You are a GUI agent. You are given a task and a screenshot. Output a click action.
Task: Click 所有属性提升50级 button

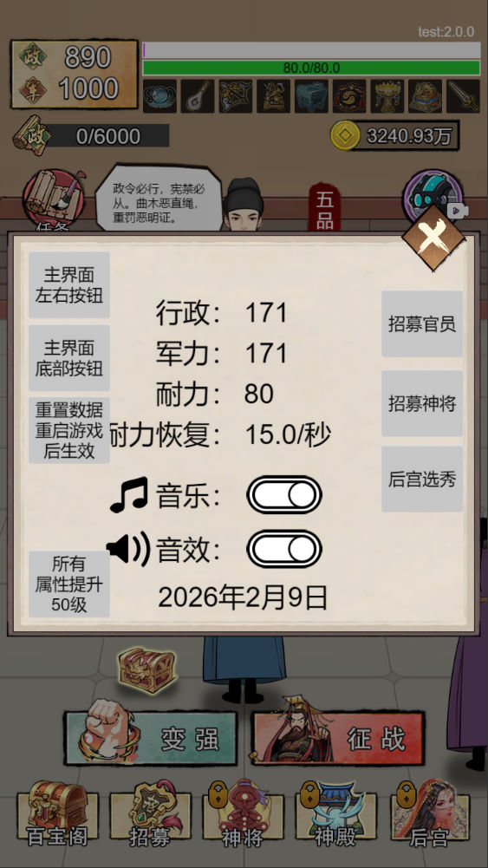(x=69, y=584)
